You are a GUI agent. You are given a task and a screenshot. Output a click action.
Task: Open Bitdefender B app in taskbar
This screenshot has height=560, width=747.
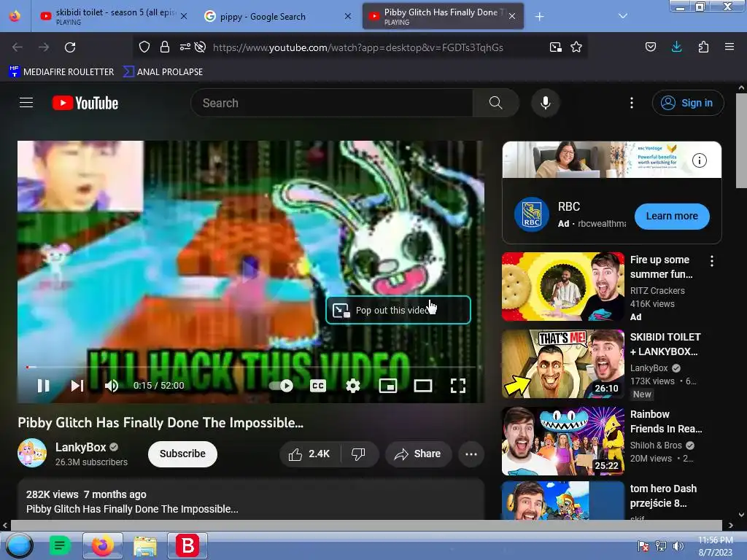tap(187, 545)
